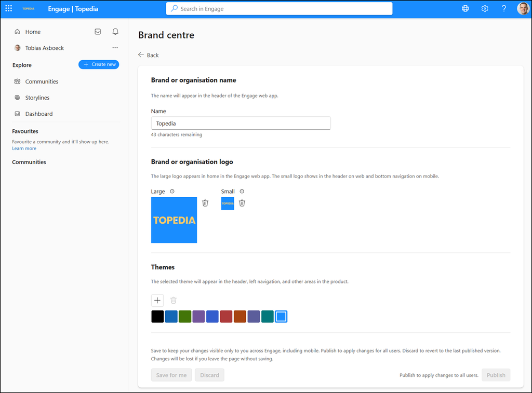
Task: Click the Brand centre page title
Action: tap(166, 35)
